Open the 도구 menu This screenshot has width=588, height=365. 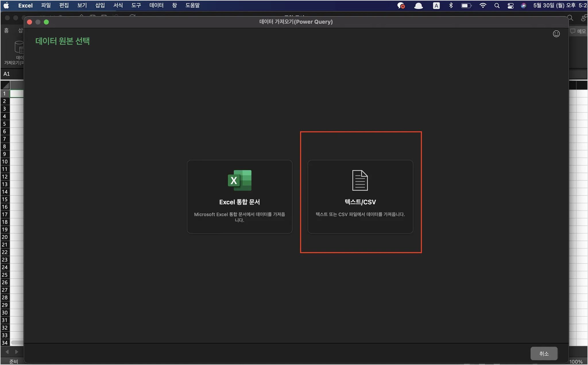[x=136, y=5]
